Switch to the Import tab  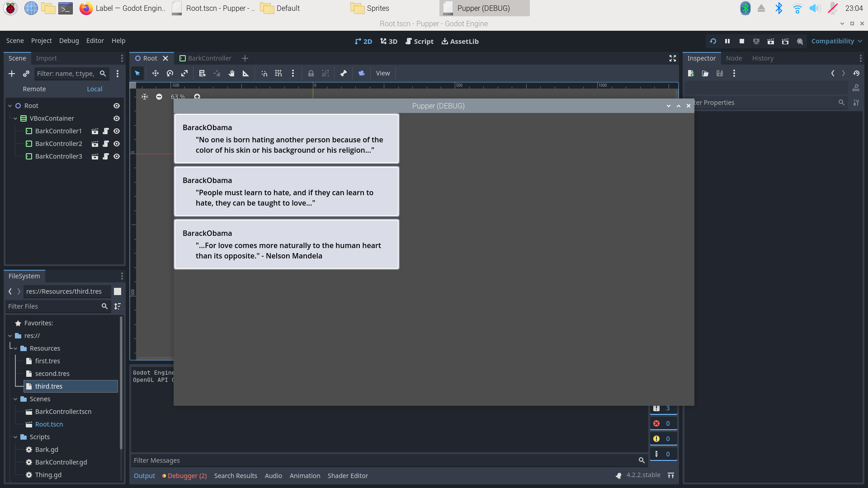(x=46, y=58)
